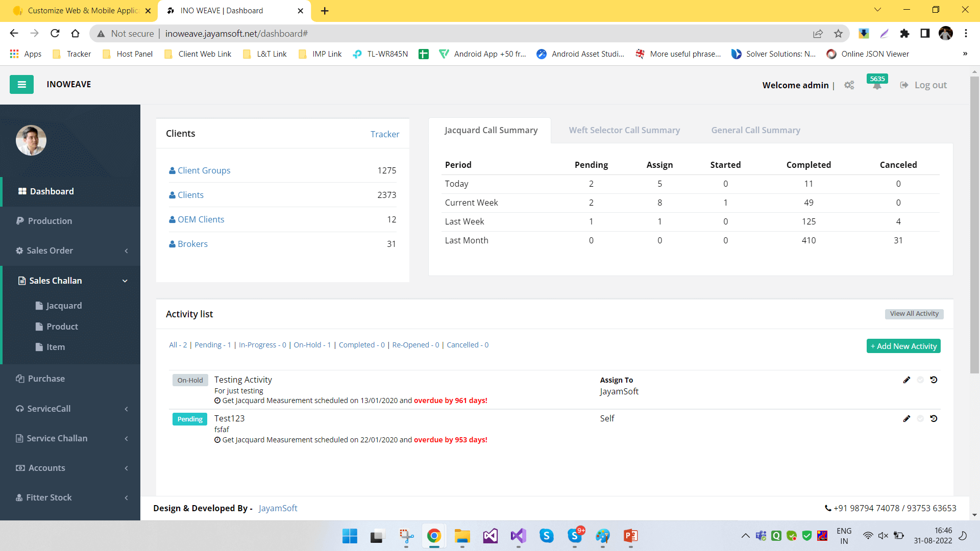Filter activities by Completed - 0
Screen dimensions: 980x551
click(x=362, y=345)
